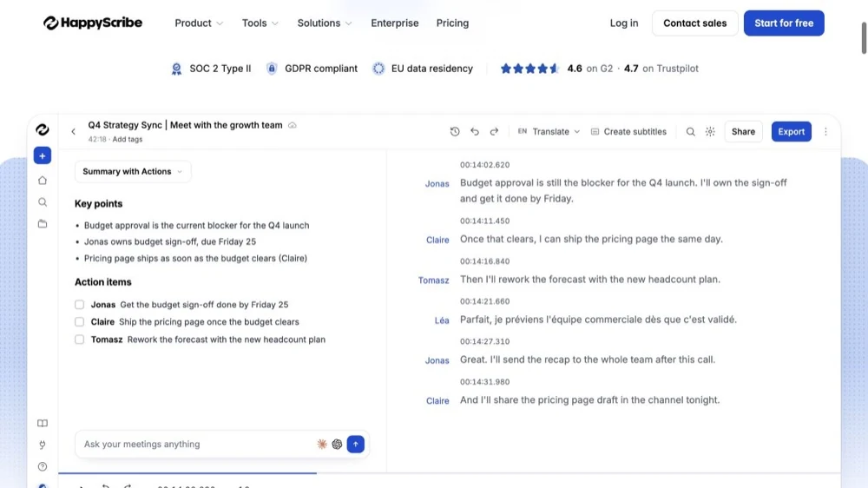This screenshot has height=488, width=868.
Task: Open editor settings gear icon
Action: (x=710, y=131)
